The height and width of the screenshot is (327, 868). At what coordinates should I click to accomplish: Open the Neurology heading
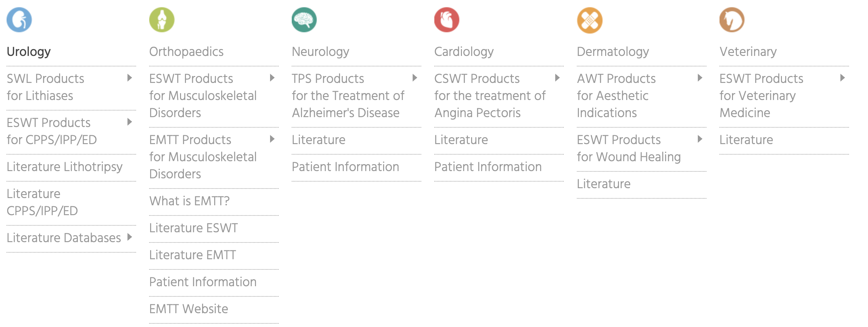(320, 52)
